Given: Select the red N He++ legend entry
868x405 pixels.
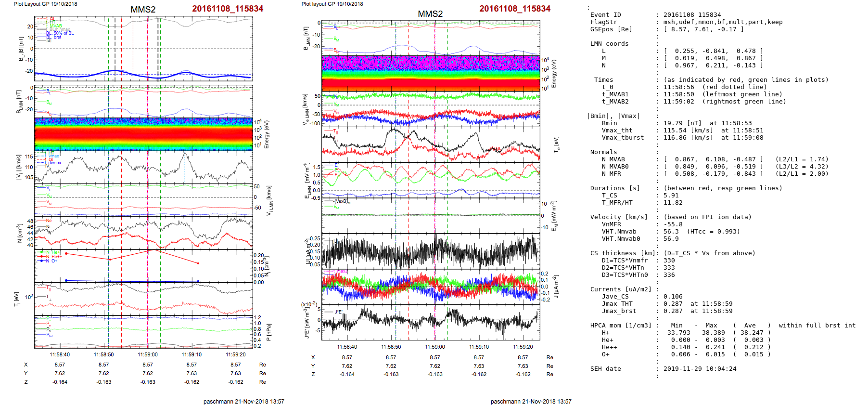Looking at the screenshot, I should pyautogui.click(x=50, y=257).
